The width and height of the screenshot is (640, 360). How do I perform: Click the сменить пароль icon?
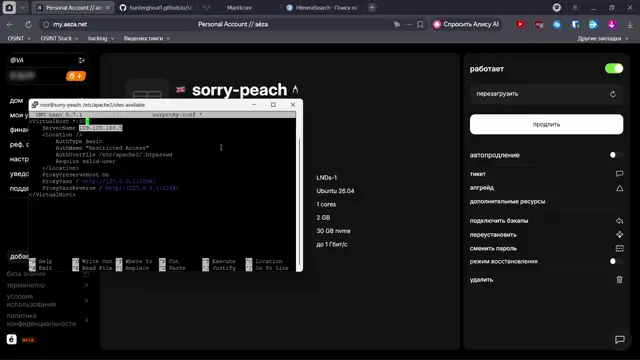point(619,248)
